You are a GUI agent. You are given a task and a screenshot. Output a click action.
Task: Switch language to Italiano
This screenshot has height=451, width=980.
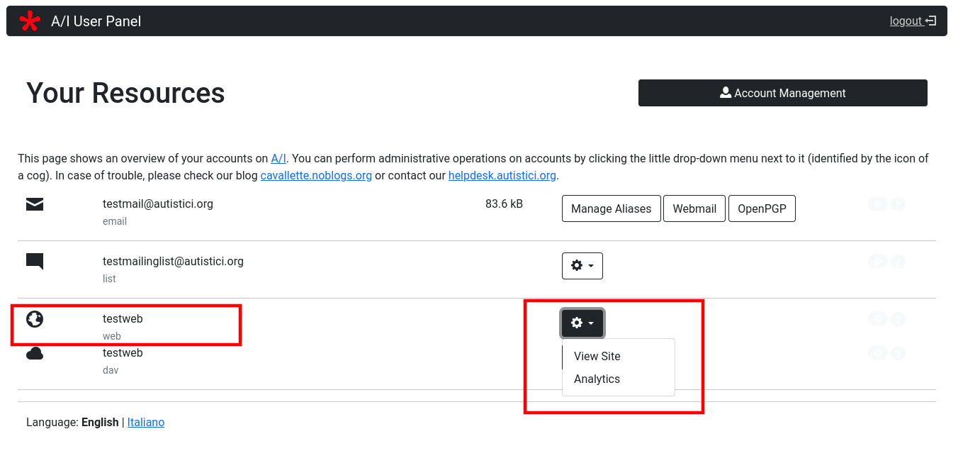pos(146,422)
